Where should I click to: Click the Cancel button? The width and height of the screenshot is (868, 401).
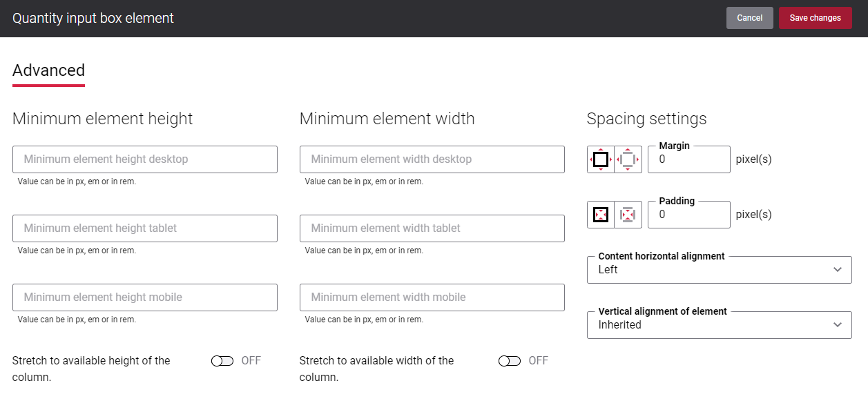[749, 18]
